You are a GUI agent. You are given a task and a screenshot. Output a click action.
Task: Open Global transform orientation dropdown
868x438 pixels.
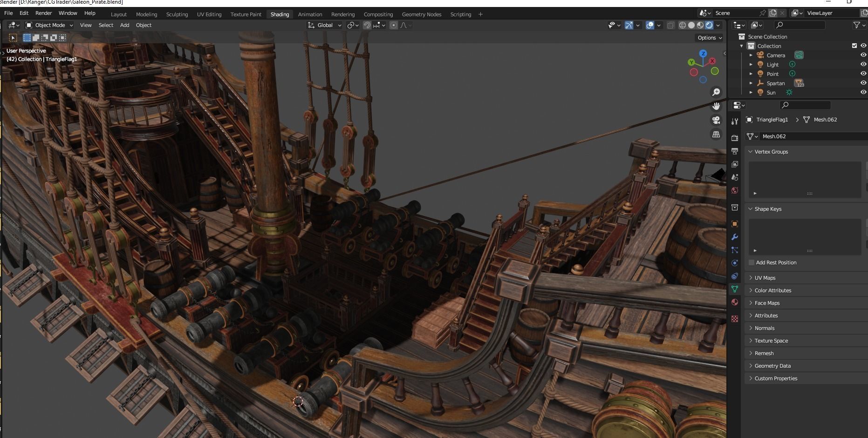click(x=325, y=25)
